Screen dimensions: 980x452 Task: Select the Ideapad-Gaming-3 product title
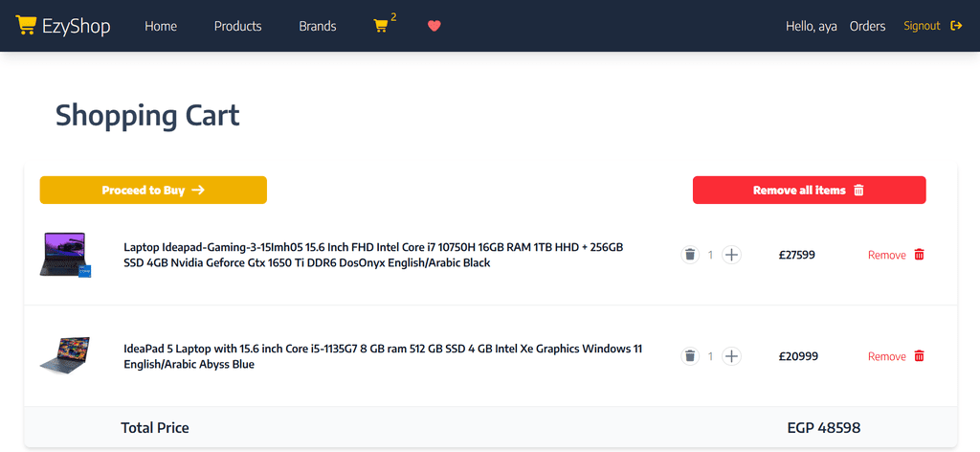point(374,255)
